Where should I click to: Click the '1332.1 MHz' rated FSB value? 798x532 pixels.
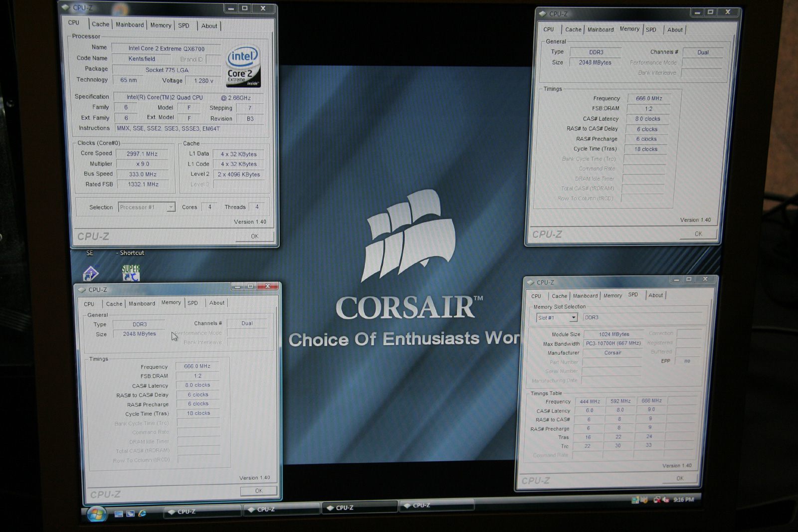[143, 184]
